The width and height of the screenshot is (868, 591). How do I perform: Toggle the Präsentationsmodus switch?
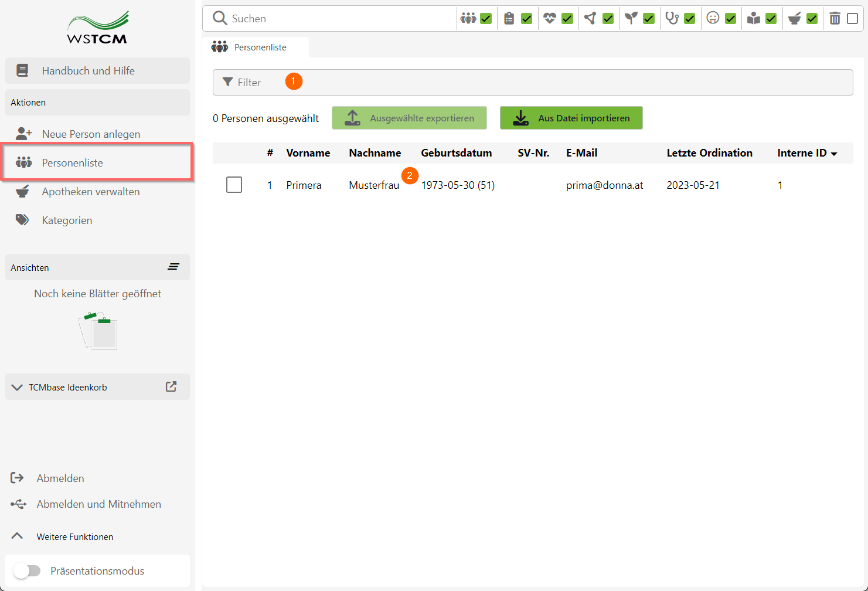pos(27,570)
